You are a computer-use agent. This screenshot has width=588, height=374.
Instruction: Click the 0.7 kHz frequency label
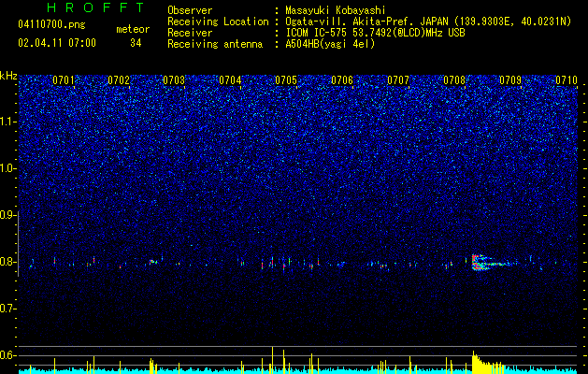[x=8, y=309]
